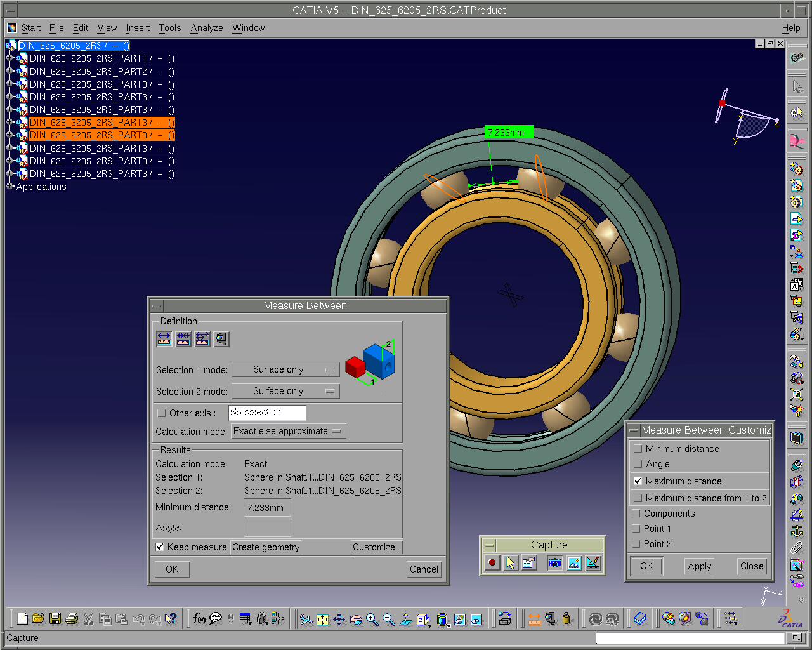
Task: Click OK in Measure Between dialog
Action: pyautogui.click(x=172, y=569)
